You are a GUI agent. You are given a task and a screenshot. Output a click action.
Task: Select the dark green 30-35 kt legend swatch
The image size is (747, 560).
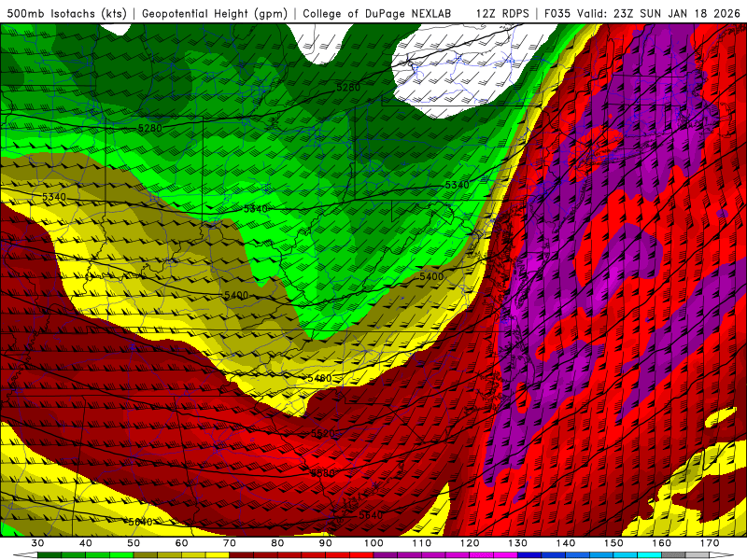pyautogui.click(x=49, y=555)
